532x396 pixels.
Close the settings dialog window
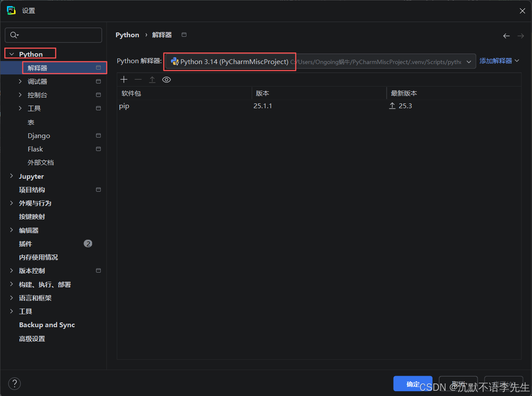click(522, 11)
